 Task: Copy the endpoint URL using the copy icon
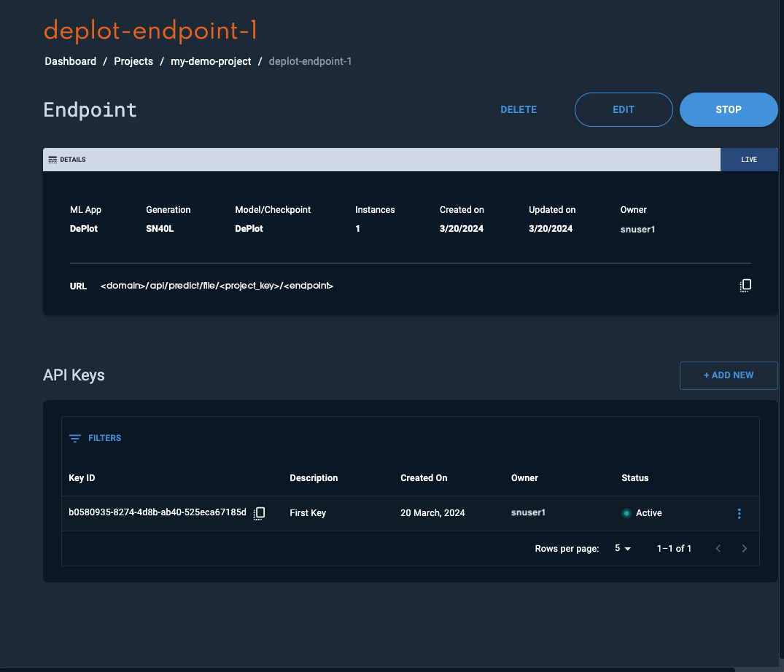745,285
